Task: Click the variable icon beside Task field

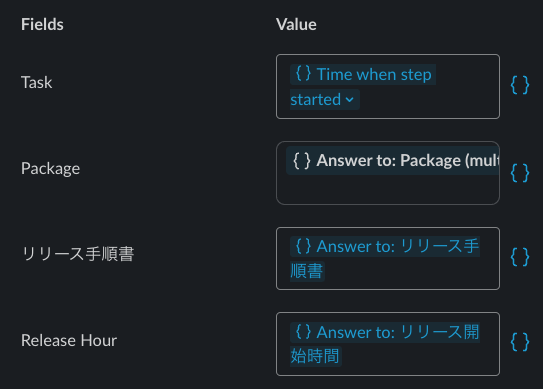Action: [x=520, y=85]
